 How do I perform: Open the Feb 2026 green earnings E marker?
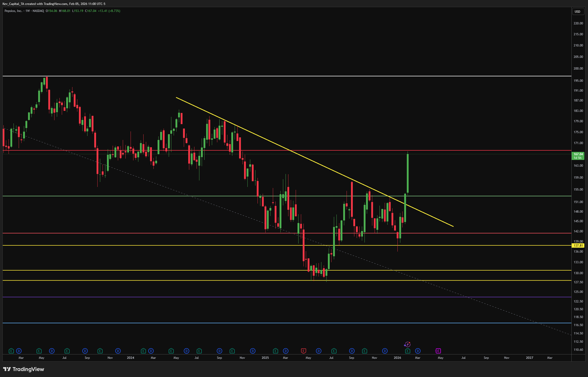click(408, 351)
